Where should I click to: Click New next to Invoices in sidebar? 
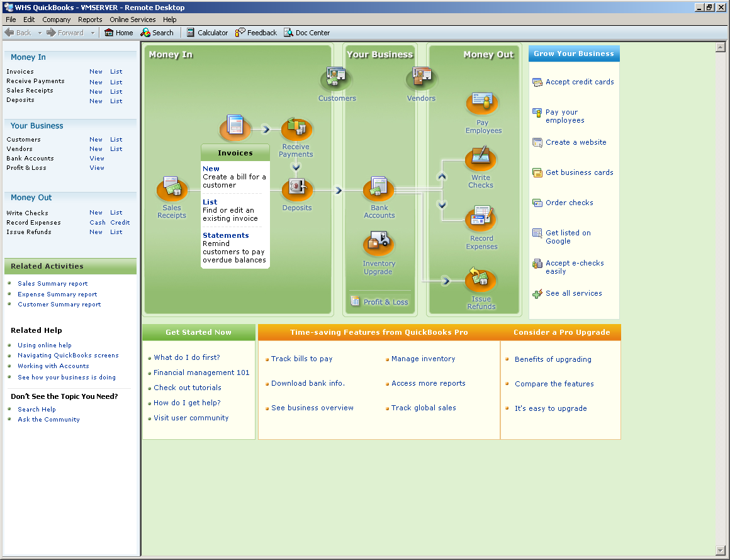pyautogui.click(x=96, y=72)
